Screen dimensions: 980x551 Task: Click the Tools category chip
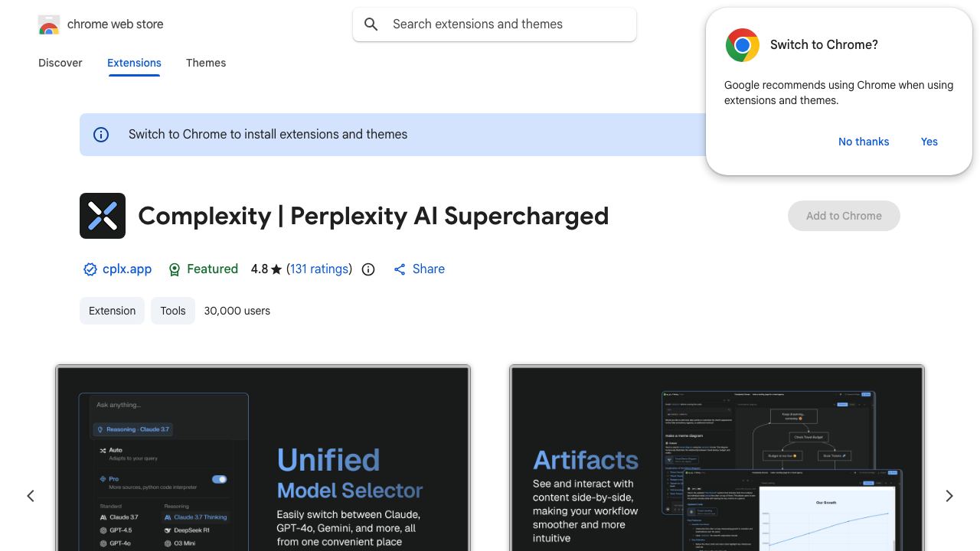(173, 311)
